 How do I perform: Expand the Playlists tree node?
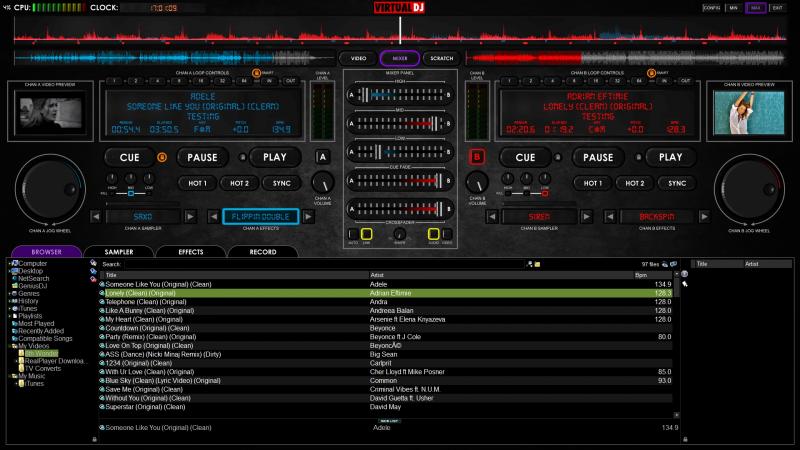pos(10,316)
